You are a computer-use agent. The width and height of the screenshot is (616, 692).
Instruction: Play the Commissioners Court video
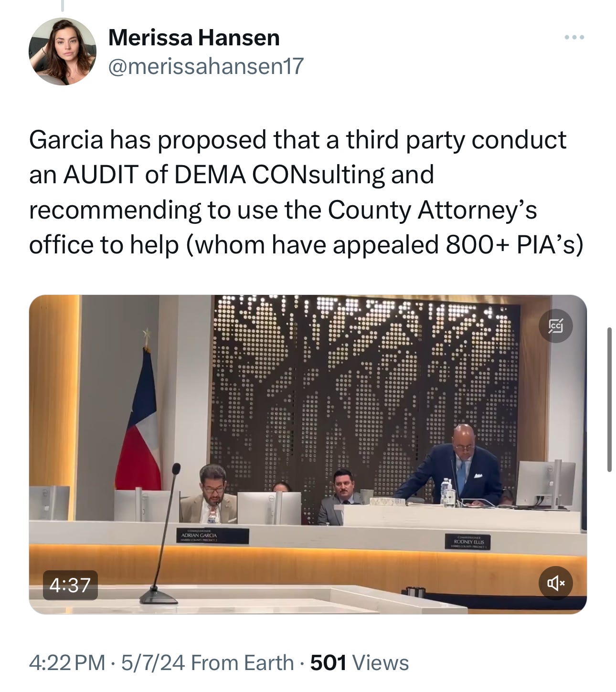click(x=308, y=454)
